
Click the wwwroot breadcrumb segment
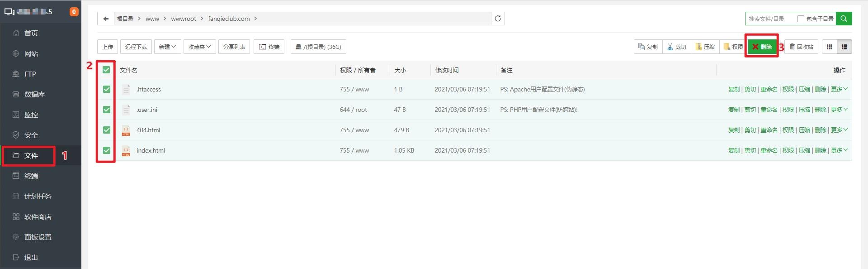184,19
